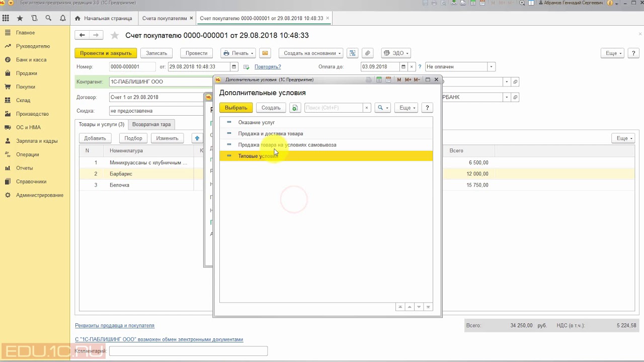Click Создать button in dialog
The width and height of the screenshot is (644, 362).
point(271,108)
